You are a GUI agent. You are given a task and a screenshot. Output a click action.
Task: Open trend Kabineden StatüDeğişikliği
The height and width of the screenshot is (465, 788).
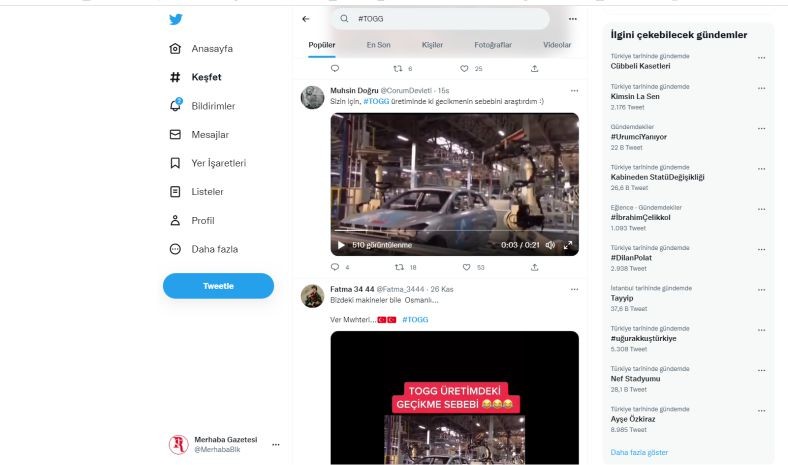[x=657, y=177]
